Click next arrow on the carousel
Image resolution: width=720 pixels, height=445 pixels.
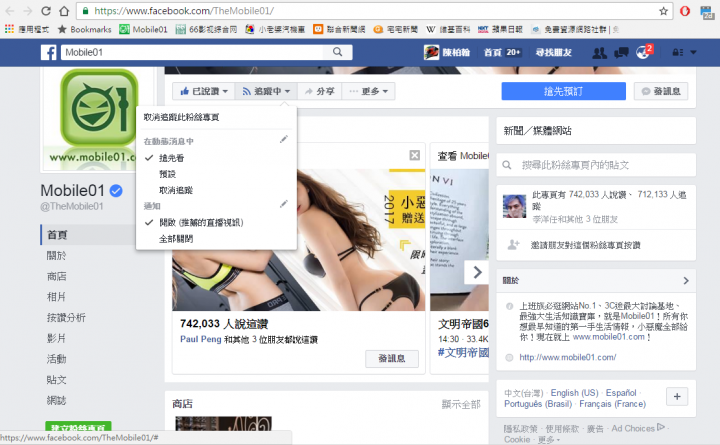[477, 272]
